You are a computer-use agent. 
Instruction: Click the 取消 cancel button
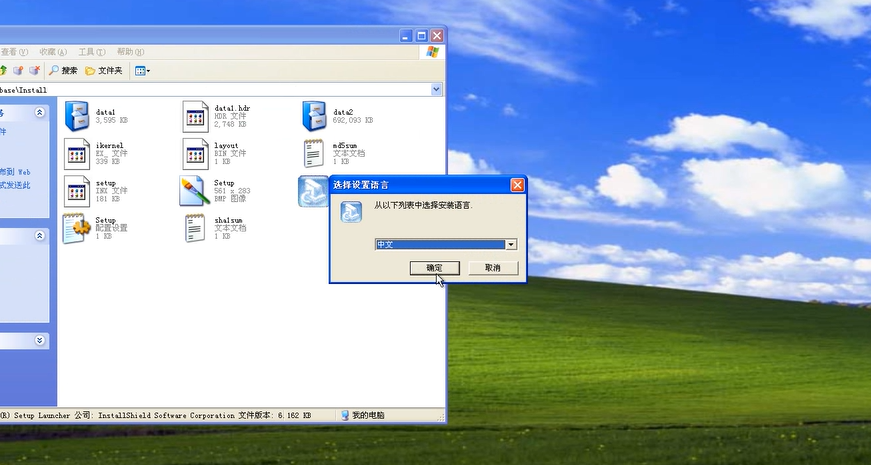tap(493, 268)
